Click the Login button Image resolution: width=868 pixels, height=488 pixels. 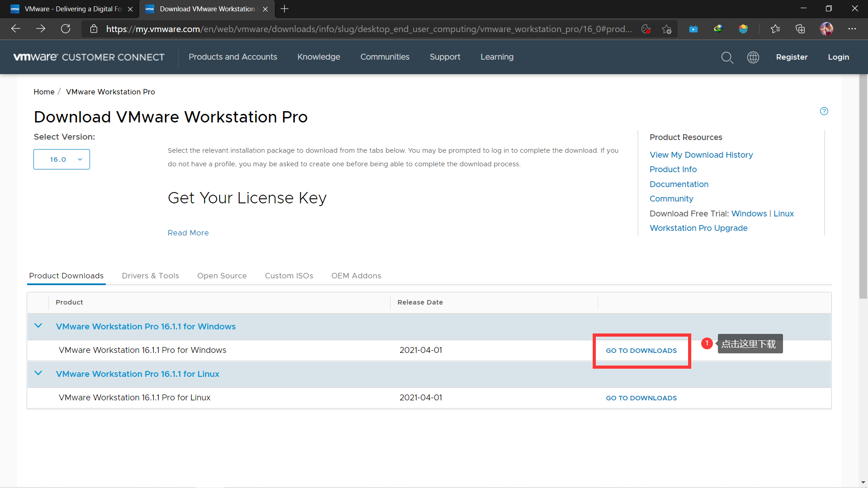pyautogui.click(x=838, y=57)
